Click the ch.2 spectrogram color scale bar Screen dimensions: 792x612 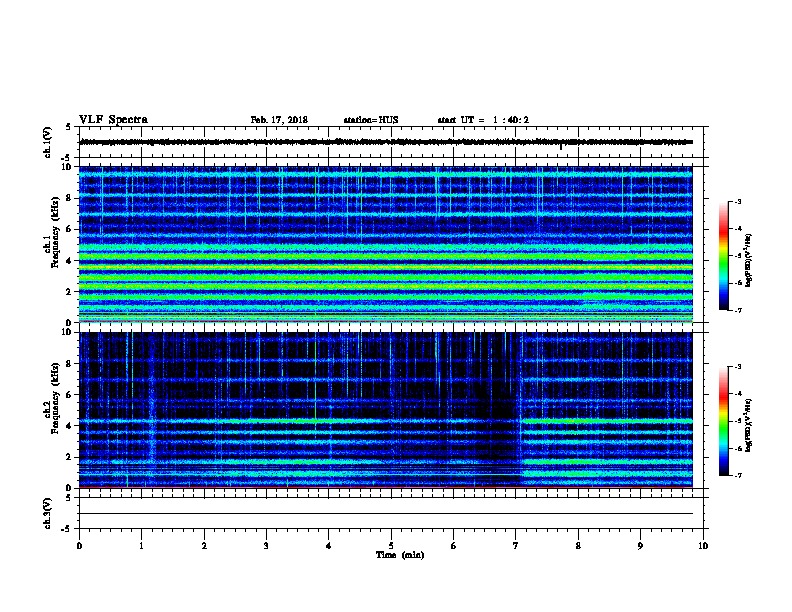pyautogui.click(x=723, y=421)
